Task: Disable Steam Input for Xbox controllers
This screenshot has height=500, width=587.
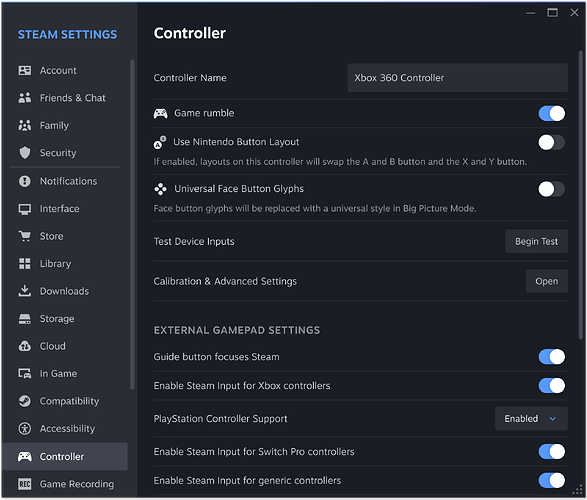Action: coord(552,385)
